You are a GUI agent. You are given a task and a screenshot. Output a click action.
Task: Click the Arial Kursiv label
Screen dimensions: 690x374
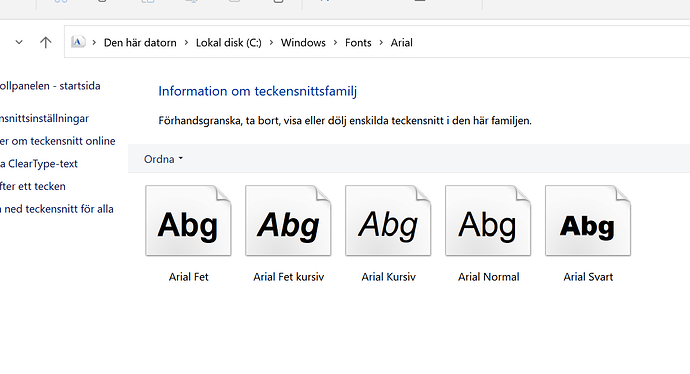tap(388, 277)
